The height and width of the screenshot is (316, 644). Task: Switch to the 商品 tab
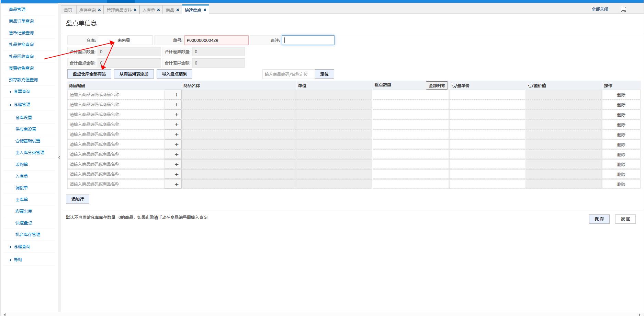click(x=170, y=10)
